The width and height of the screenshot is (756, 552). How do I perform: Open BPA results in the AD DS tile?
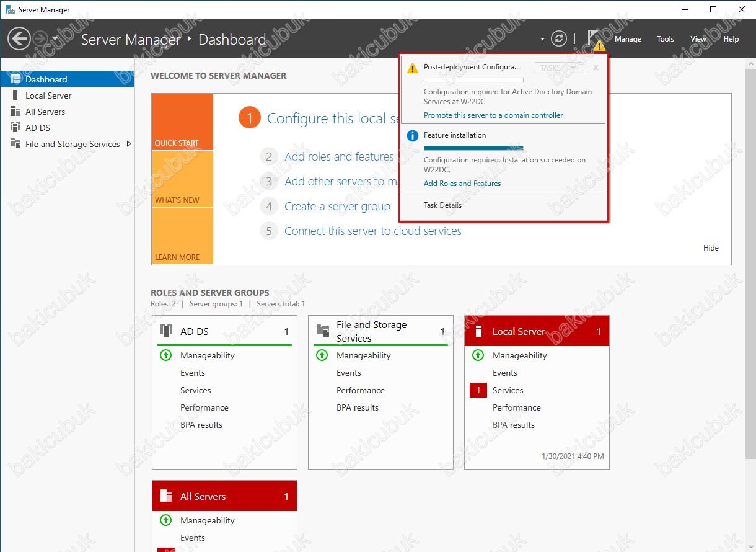[x=201, y=425]
